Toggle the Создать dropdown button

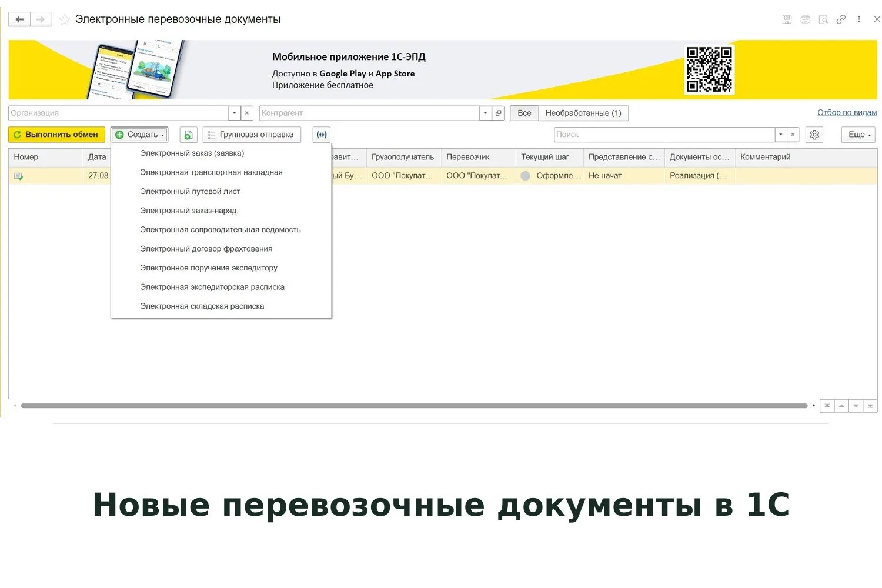pyautogui.click(x=140, y=135)
